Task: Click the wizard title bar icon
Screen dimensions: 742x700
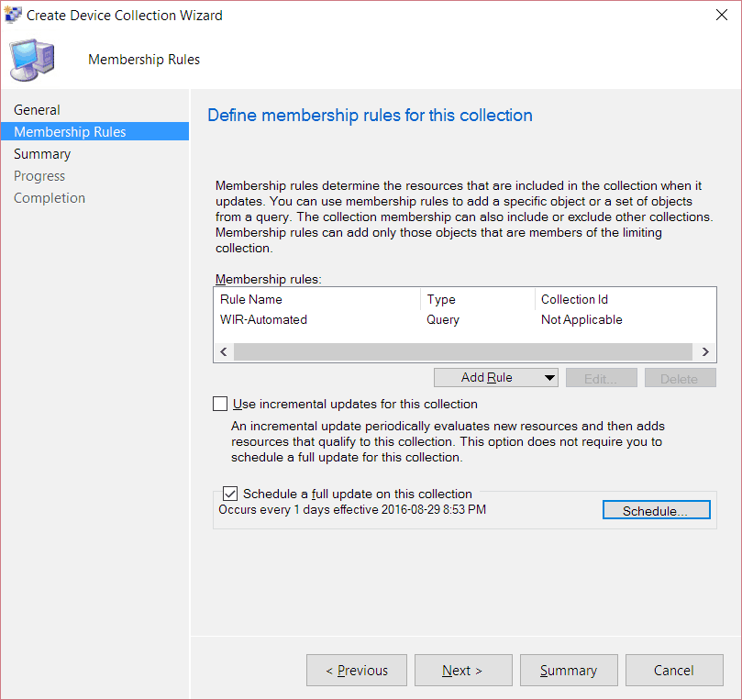Action: (x=13, y=15)
